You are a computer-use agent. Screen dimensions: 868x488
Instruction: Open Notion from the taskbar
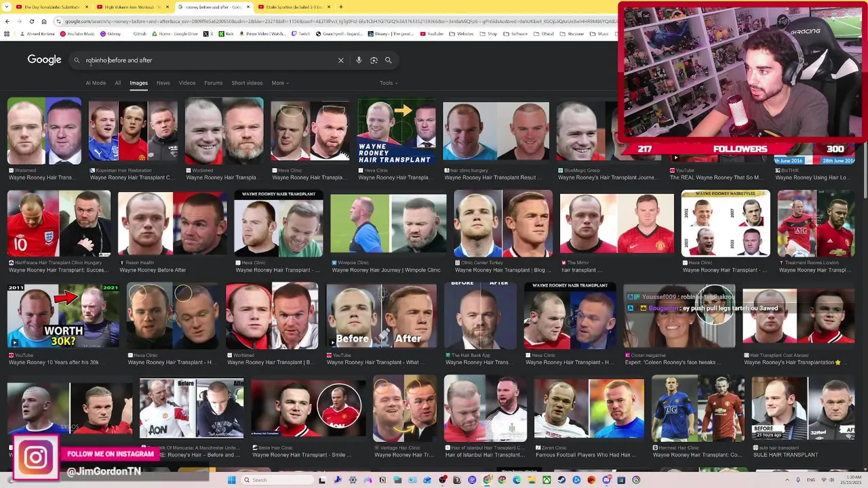point(382,480)
